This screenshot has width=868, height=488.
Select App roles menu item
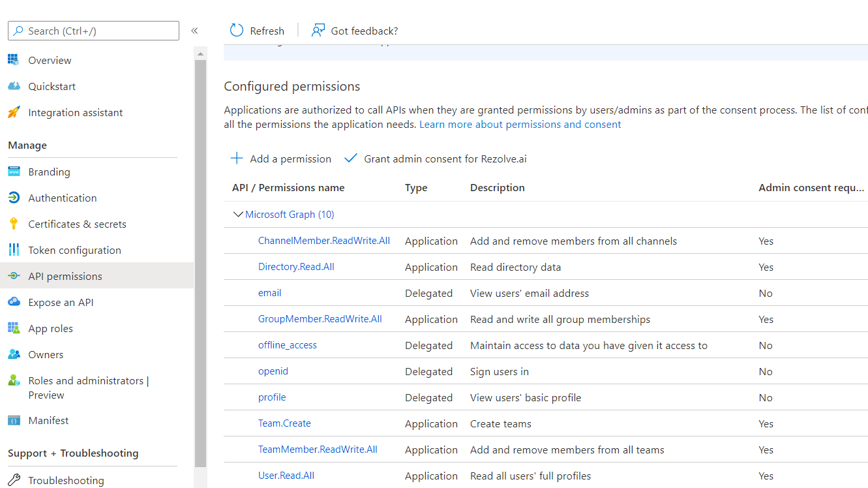50,328
